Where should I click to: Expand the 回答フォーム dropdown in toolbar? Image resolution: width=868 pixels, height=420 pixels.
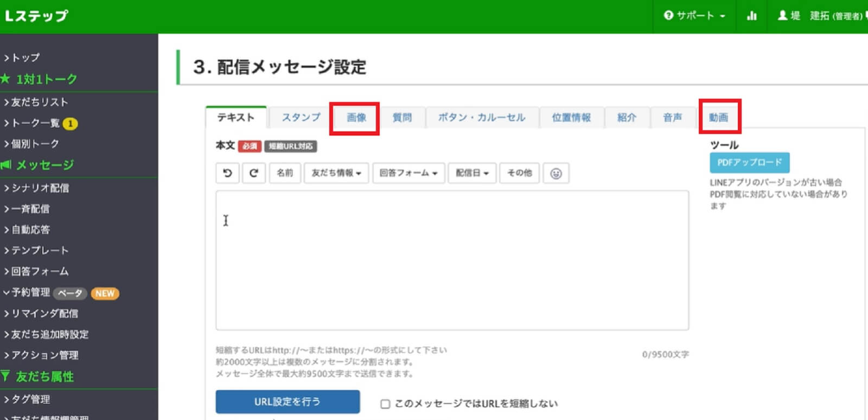click(408, 173)
